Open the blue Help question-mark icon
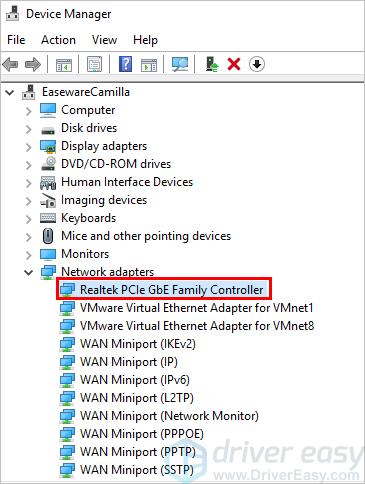 click(x=125, y=64)
